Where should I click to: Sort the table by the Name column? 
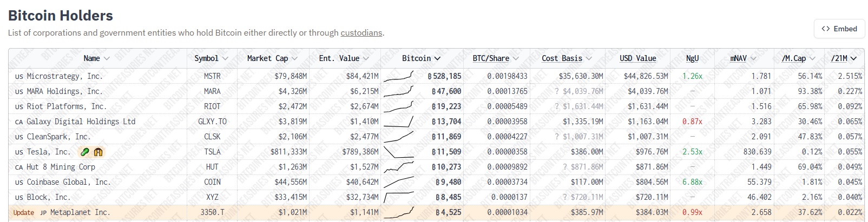tap(96, 58)
